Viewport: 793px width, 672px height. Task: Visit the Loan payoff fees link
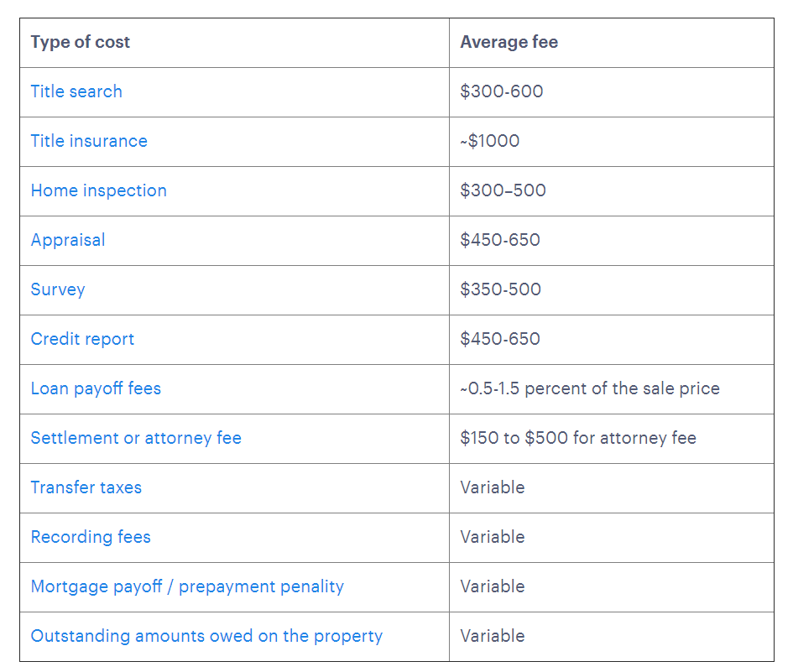tap(96, 388)
